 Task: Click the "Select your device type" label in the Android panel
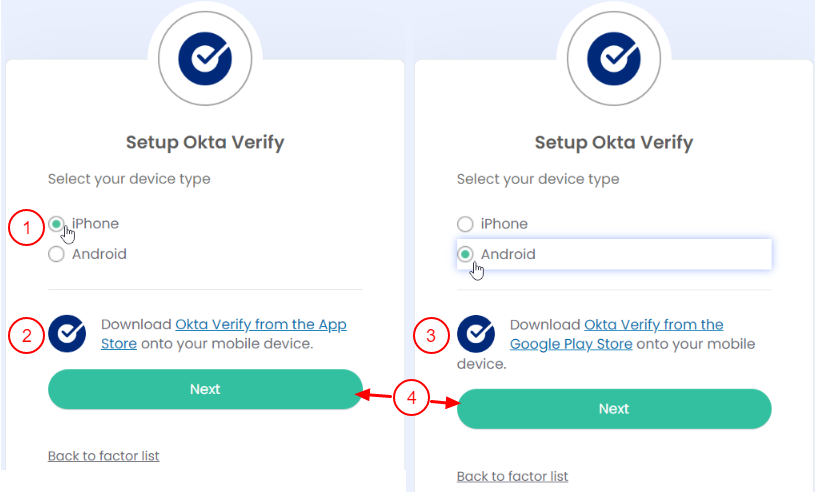538,179
